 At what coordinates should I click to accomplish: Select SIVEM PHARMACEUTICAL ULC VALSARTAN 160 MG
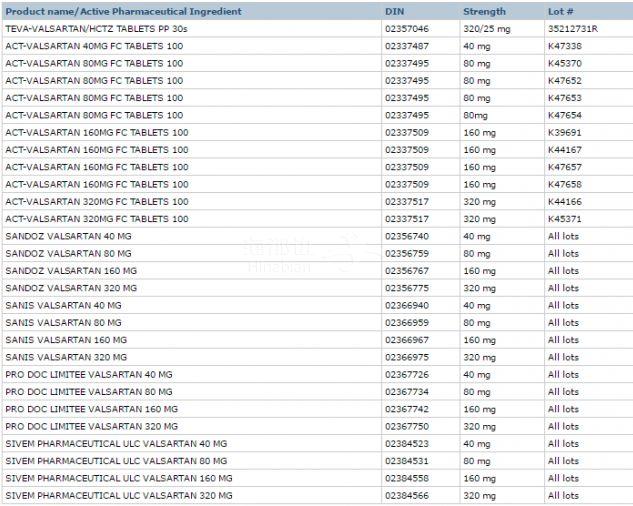pyautogui.click(x=119, y=479)
